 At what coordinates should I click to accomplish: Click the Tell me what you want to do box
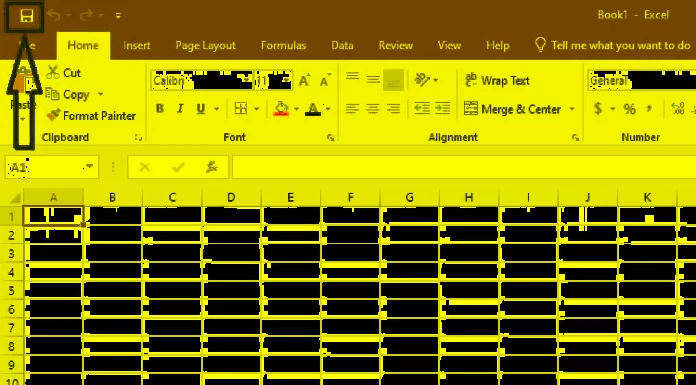point(613,45)
